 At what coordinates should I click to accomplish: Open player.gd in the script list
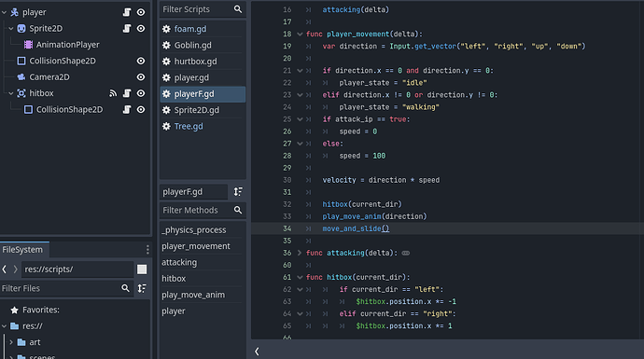click(x=203, y=77)
